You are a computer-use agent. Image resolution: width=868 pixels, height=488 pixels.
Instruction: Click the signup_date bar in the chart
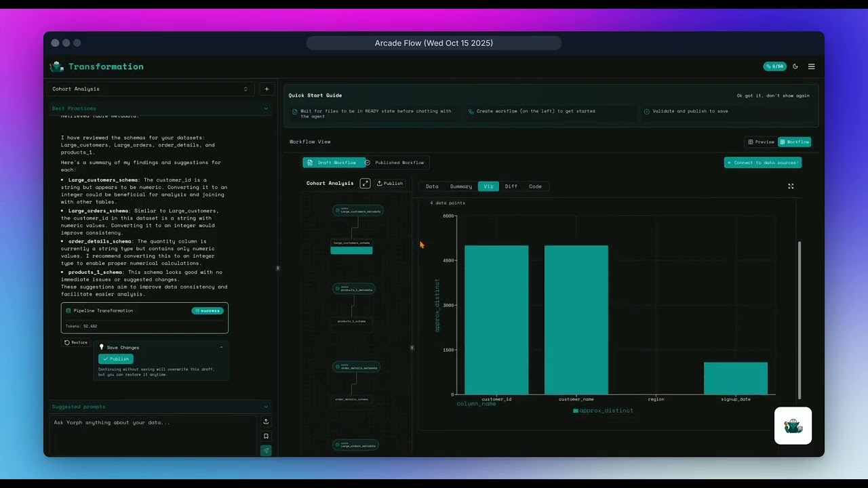(736, 378)
